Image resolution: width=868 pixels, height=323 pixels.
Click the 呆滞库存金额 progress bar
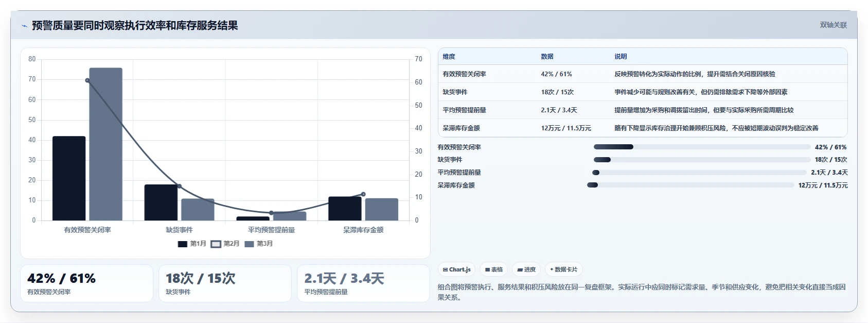click(x=690, y=185)
